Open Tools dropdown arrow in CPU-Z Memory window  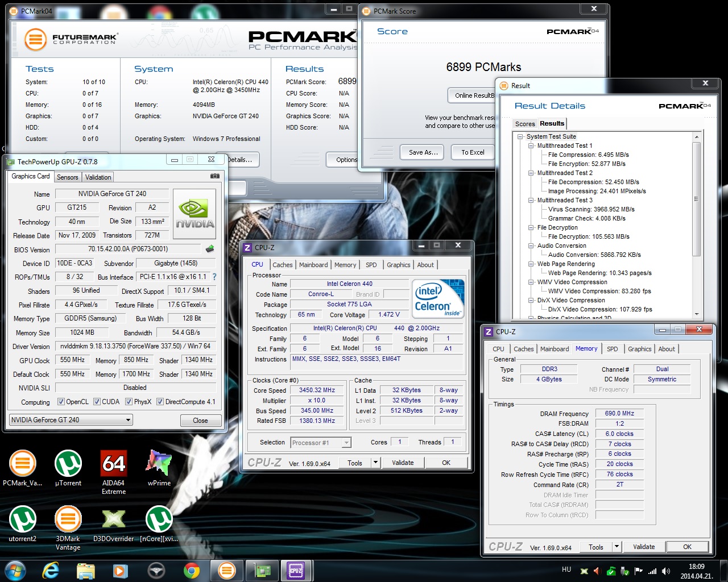click(617, 547)
